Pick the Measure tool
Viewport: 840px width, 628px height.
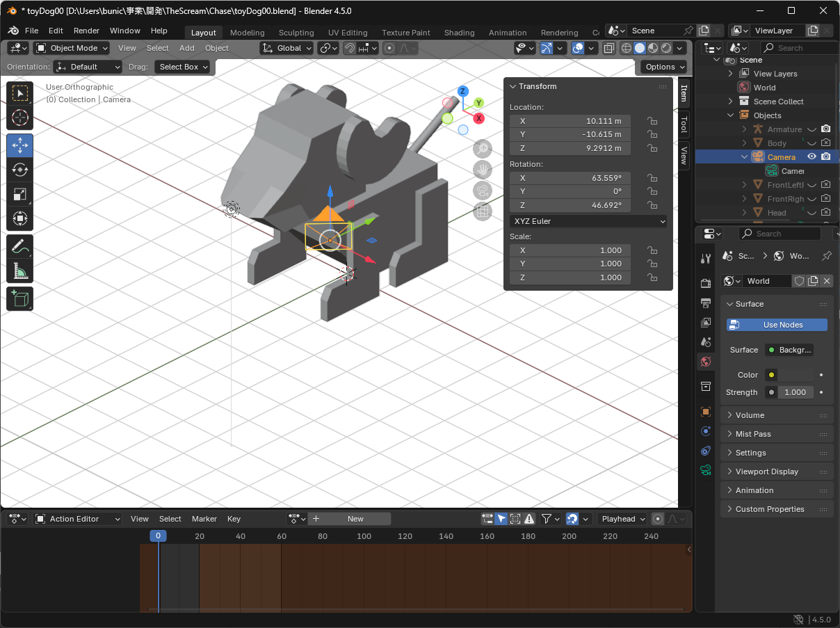point(20,271)
